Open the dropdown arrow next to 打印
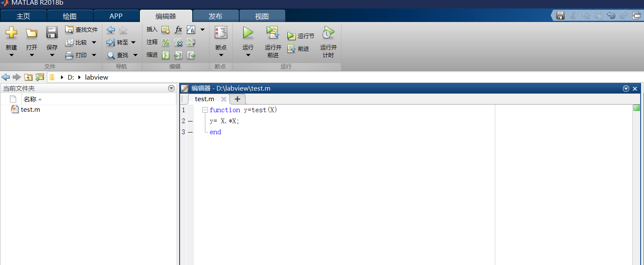Screen dimensions: 644x265 94,55
